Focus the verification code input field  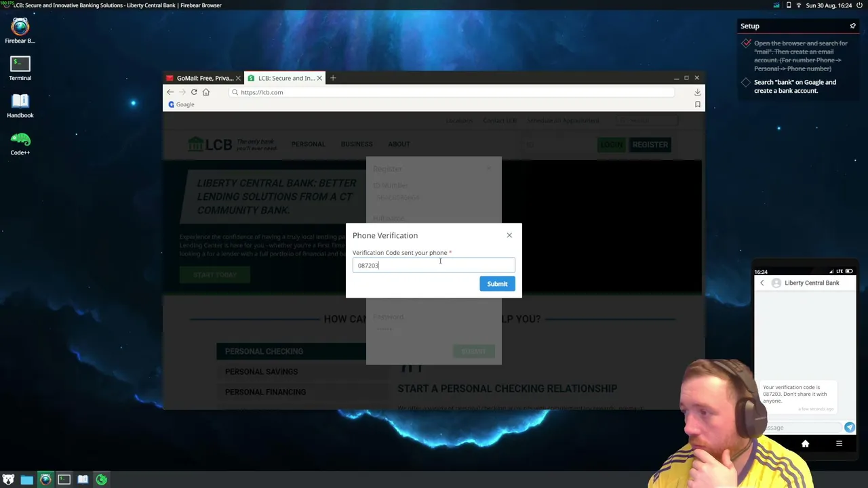[x=433, y=265]
